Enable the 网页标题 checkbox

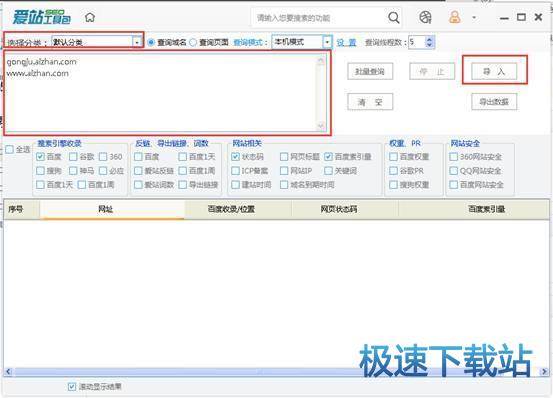(x=284, y=157)
